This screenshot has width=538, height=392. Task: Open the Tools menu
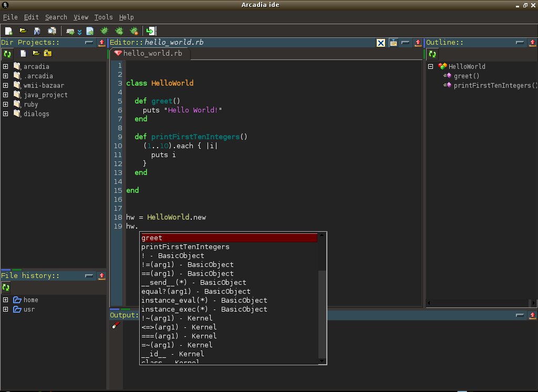pyautogui.click(x=104, y=17)
